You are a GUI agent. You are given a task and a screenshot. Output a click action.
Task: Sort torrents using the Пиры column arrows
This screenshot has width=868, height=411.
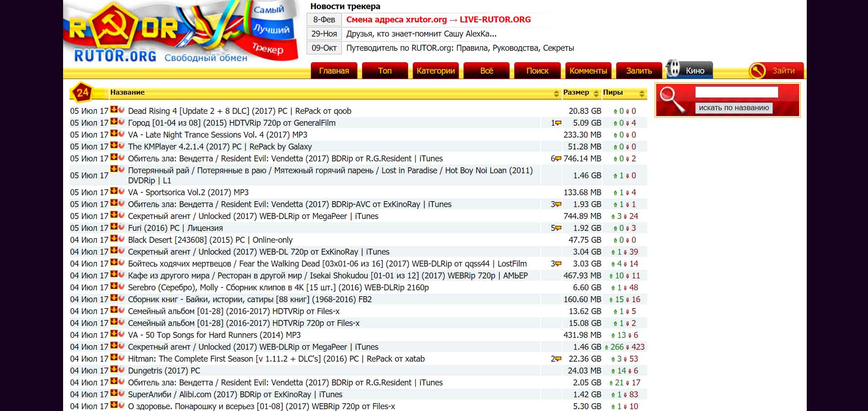tap(642, 93)
